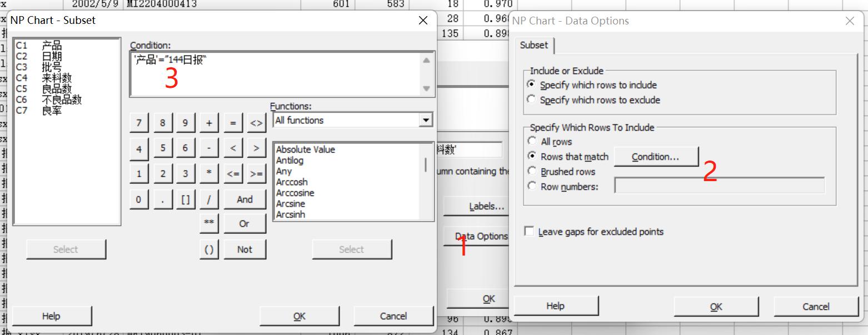Insert the >= operator

tap(256, 174)
